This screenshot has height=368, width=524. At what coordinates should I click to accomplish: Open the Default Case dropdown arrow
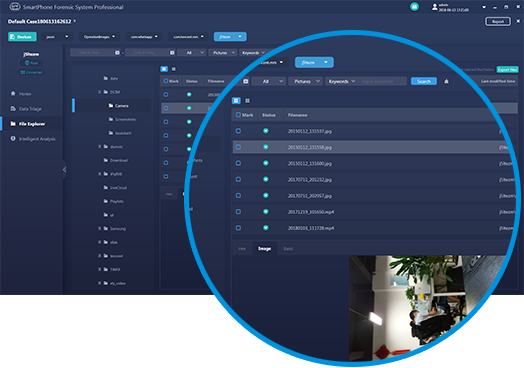75,21
